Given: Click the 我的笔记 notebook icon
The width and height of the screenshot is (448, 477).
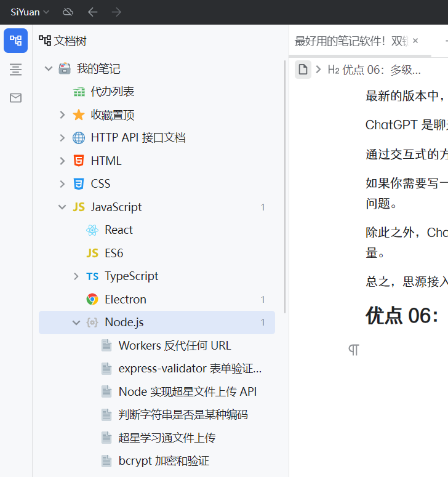Looking at the screenshot, I should click(65, 68).
